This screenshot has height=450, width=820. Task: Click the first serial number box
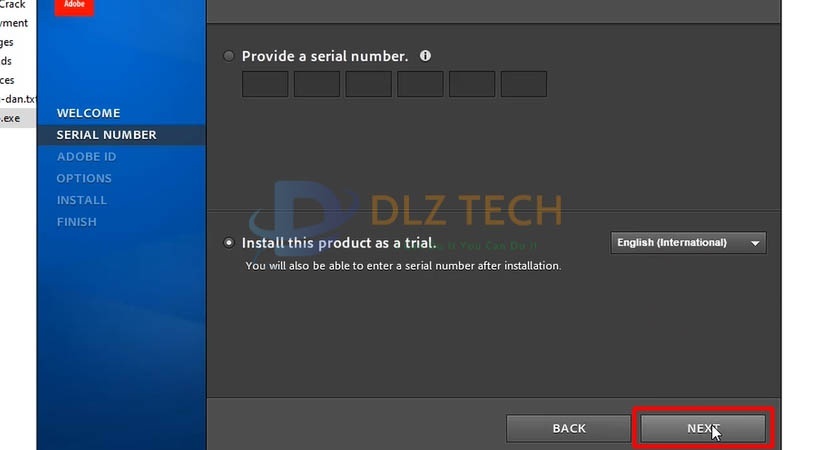265,84
